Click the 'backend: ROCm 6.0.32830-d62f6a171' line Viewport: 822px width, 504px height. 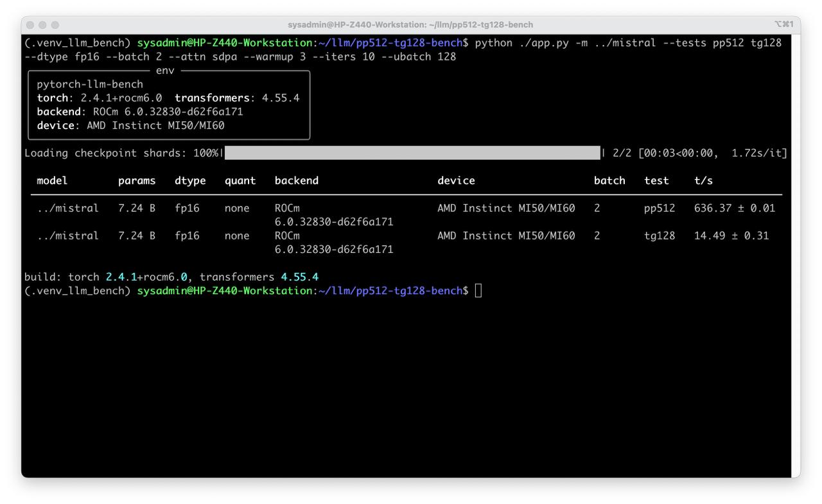click(x=140, y=112)
